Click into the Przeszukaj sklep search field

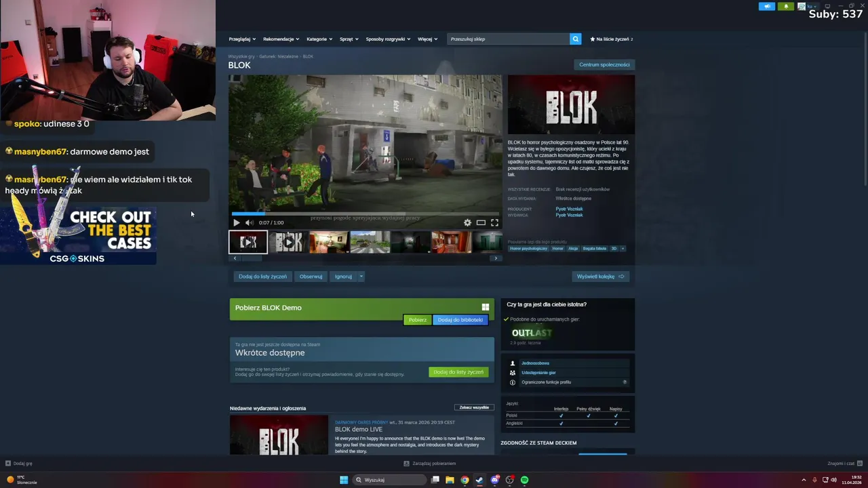[x=509, y=39]
